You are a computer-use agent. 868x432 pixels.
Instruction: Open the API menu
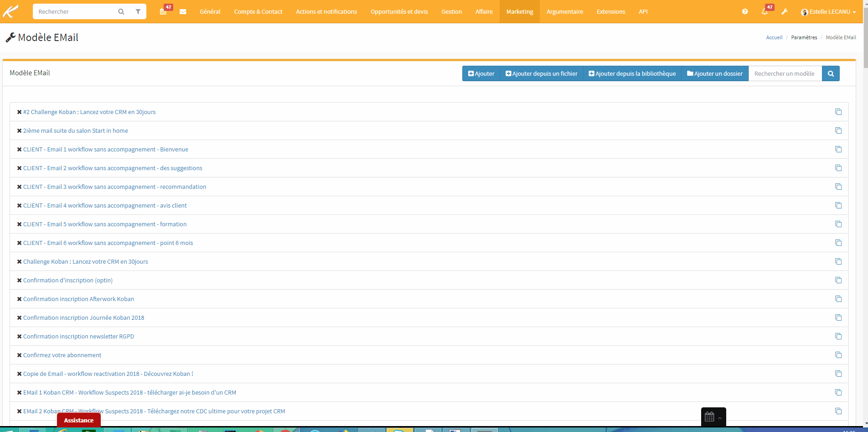(x=643, y=11)
